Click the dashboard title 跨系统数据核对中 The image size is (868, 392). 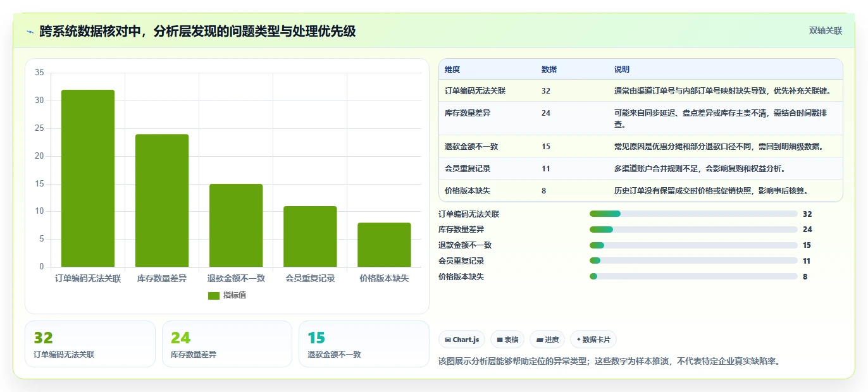tap(197, 31)
